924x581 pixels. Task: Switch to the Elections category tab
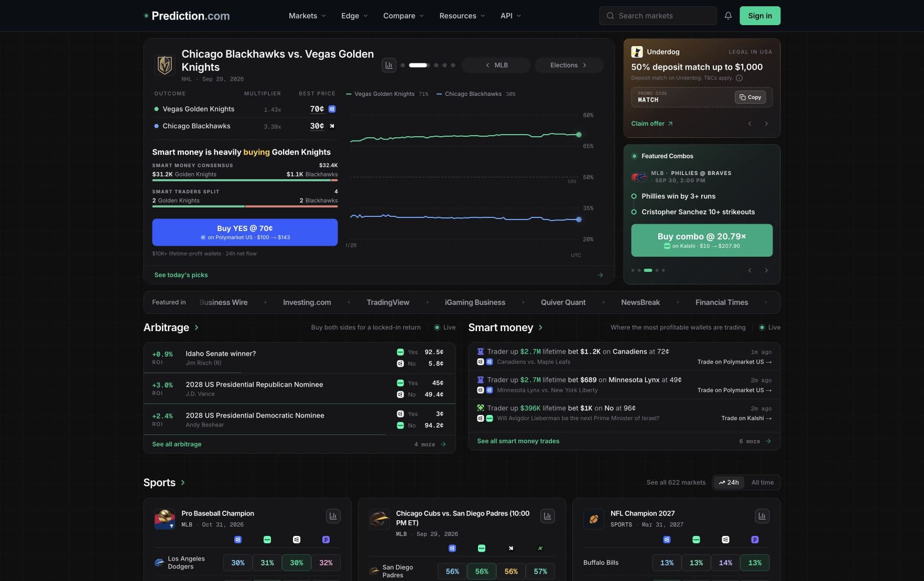coord(569,65)
